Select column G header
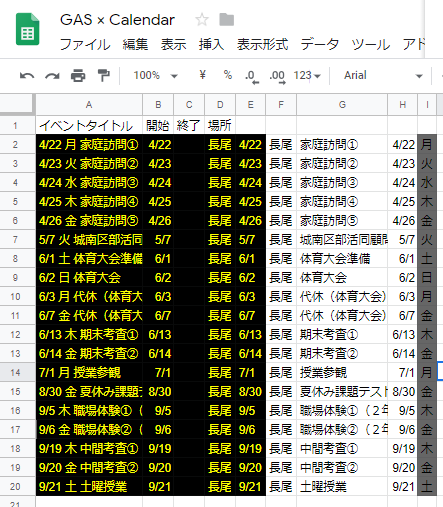 pos(342,105)
